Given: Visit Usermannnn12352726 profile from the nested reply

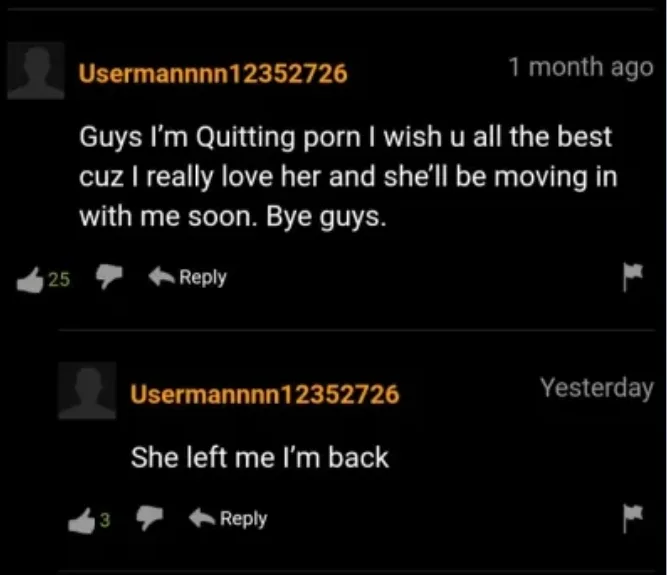Looking at the screenshot, I should point(265,394).
